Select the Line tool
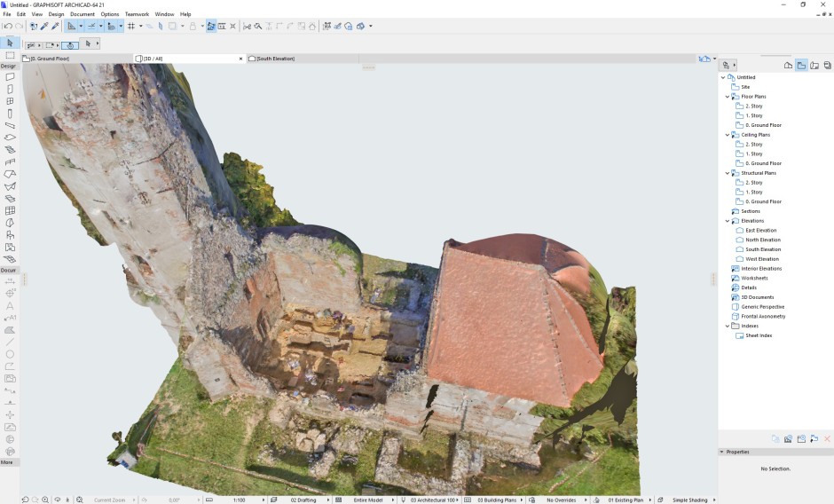The width and height of the screenshot is (834, 504). click(10, 342)
